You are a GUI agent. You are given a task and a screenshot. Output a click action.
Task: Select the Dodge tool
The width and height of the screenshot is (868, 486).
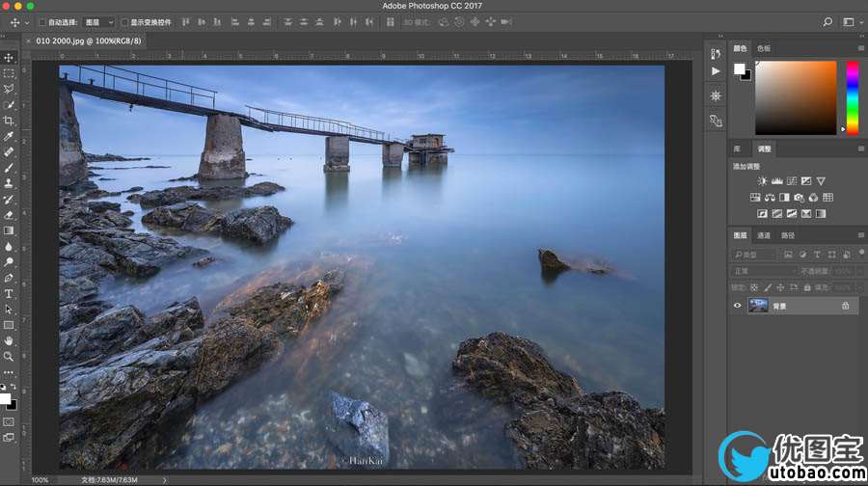(9, 262)
